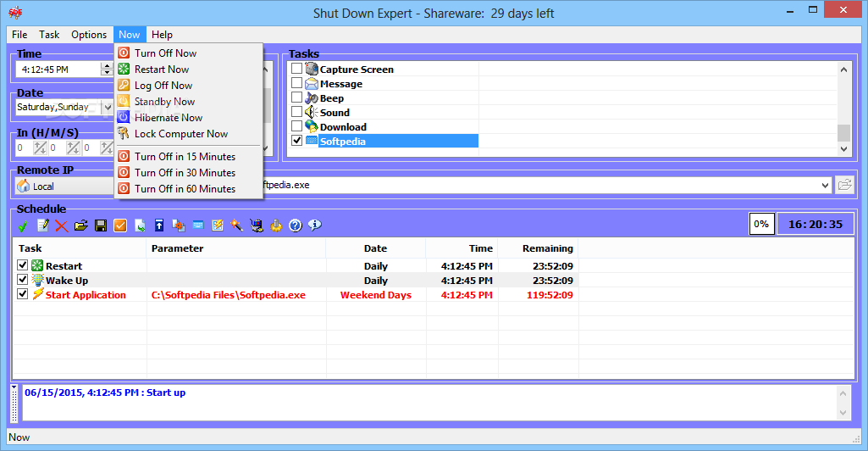Click the red X delete task icon

pyautogui.click(x=62, y=225)
